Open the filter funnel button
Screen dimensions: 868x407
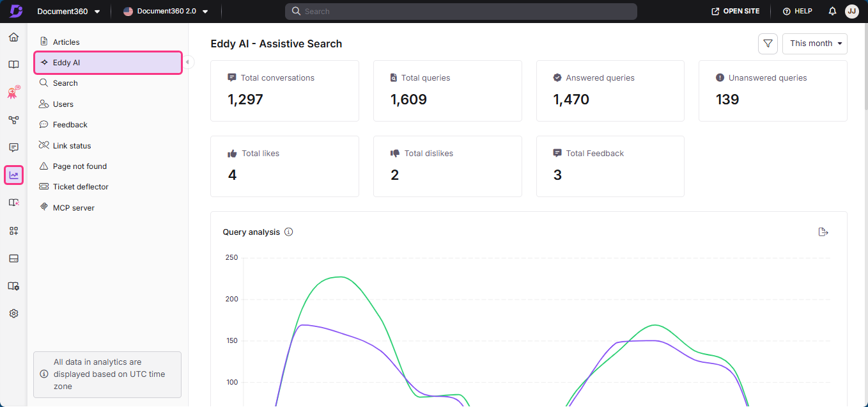point(768,44)
